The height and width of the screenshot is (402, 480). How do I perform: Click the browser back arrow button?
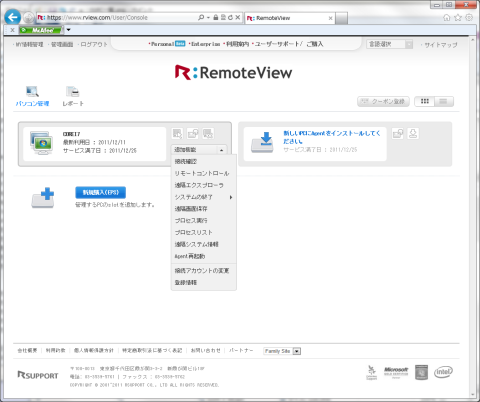coord(12,17)
